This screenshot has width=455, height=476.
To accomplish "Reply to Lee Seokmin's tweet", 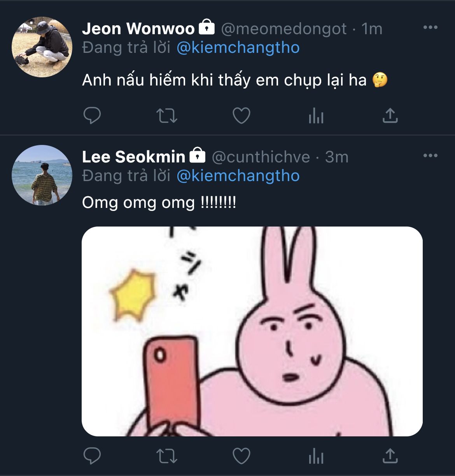I will tap(92, 456).
